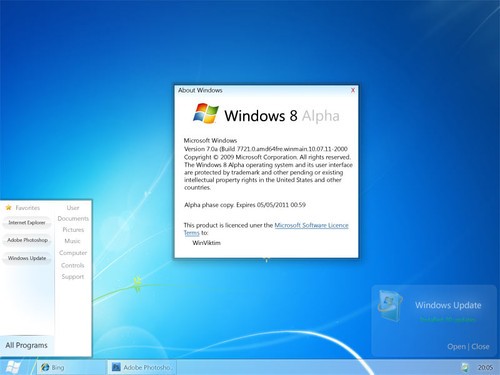500x375 pixels.
Task: Switch to the Bing taskbar button
Action: click(x=71, y=367)
